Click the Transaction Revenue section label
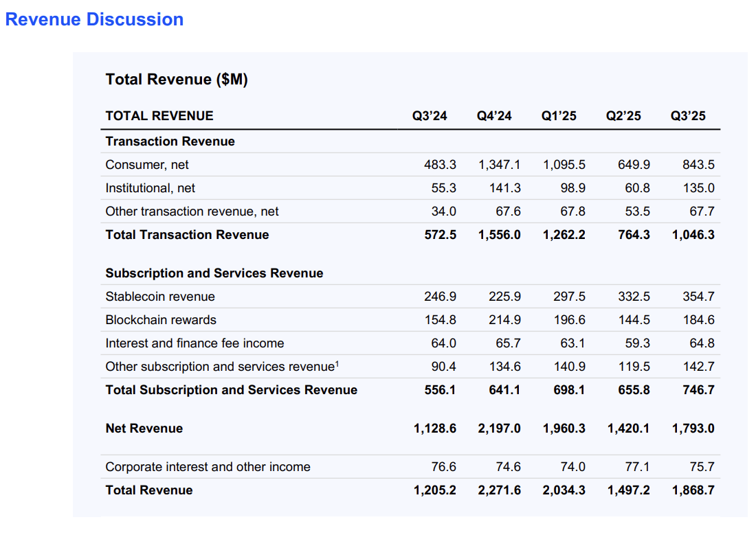756x537 pixels. 170,141
